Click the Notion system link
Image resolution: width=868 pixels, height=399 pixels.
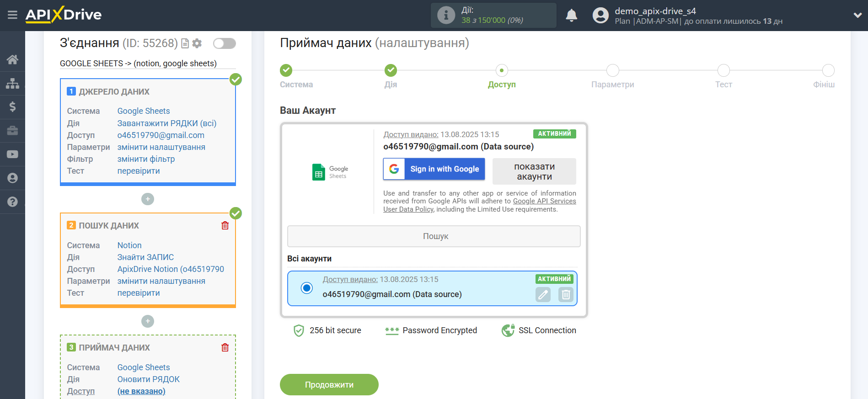coord(129,245)
